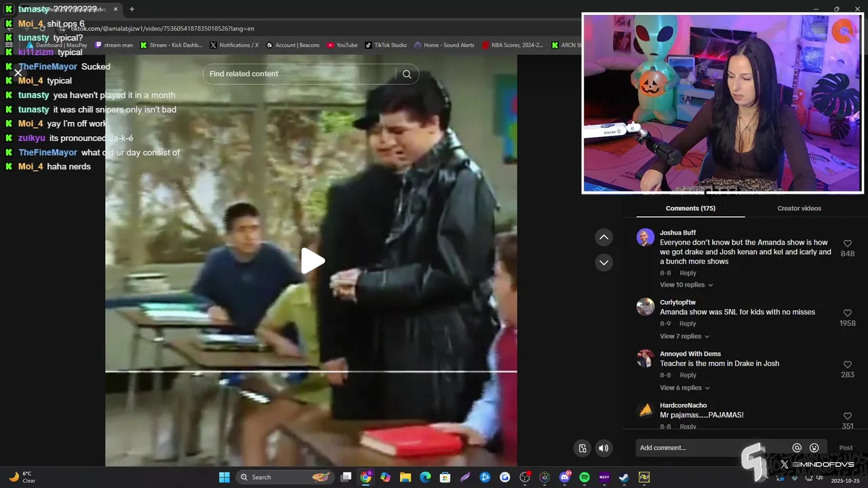
Task: Switch to Creator videos tab
Action: tap(799, 208)
